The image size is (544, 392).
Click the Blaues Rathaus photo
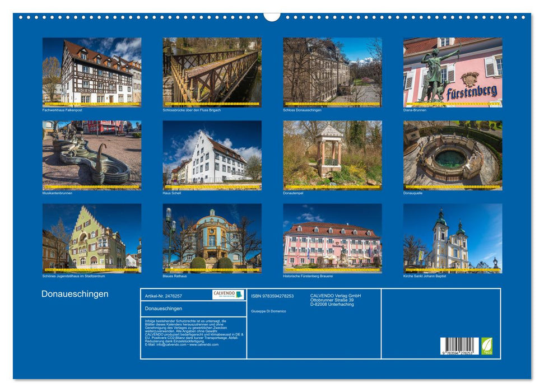pos(212,239)
